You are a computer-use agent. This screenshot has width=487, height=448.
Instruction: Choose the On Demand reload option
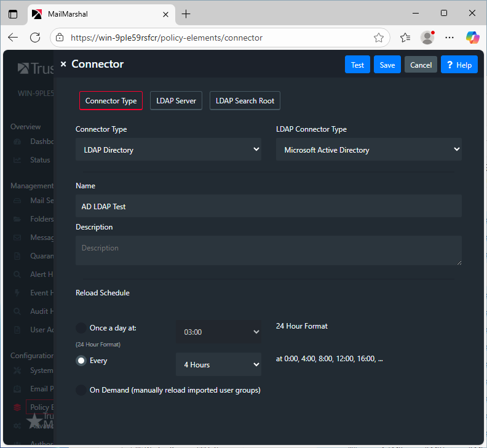tap(81, 390)
